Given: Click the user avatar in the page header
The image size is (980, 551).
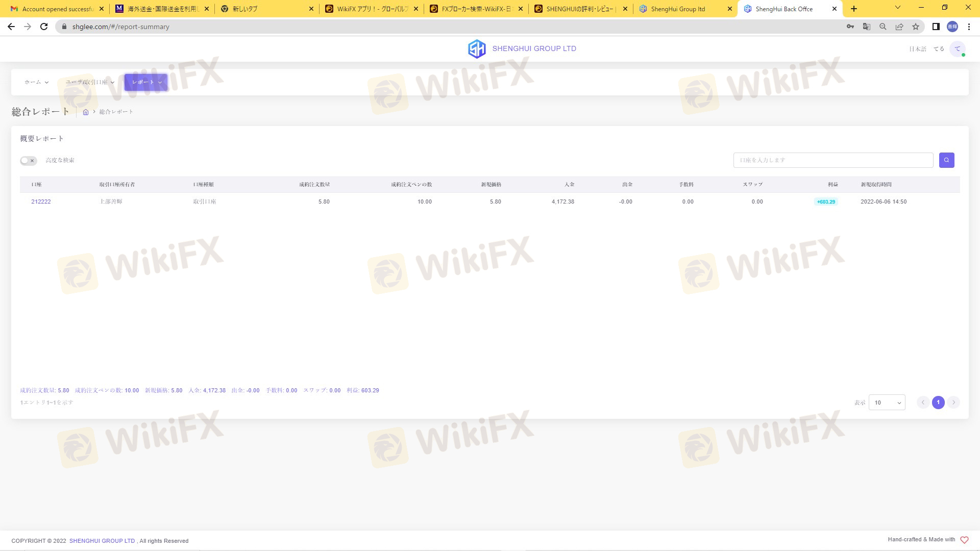Looking at the screenshot, I should [958, 49].
